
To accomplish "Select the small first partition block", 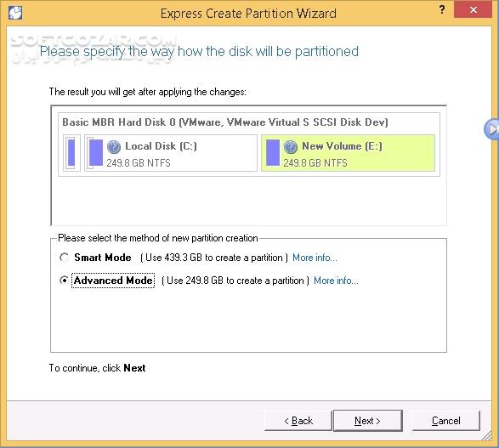I will (71, 153).
